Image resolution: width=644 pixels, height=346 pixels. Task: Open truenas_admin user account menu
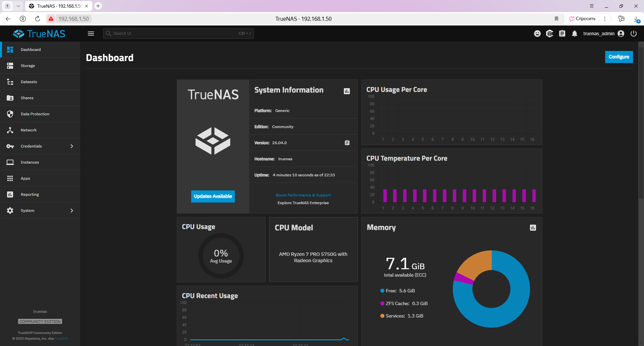pos(603,34)
